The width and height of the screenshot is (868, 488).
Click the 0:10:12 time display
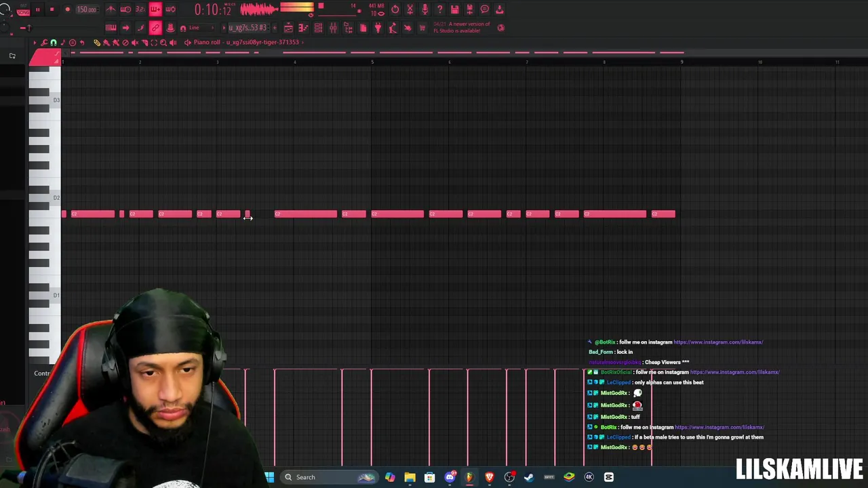[x=214, y=9]
